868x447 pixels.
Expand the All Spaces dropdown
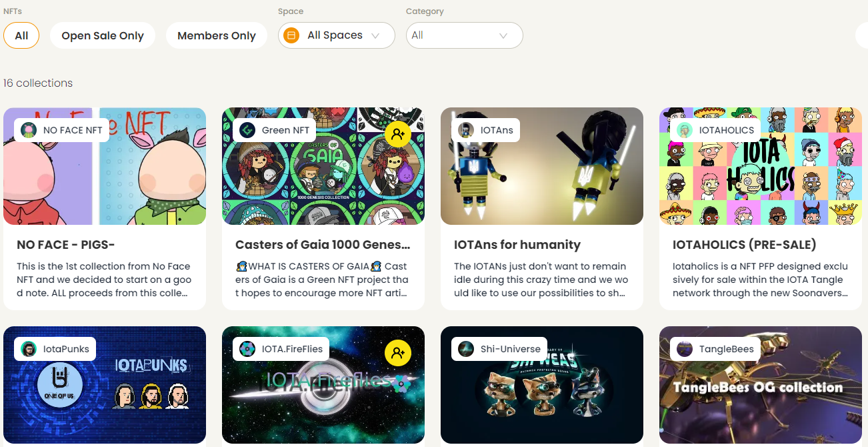click(337, 35)
